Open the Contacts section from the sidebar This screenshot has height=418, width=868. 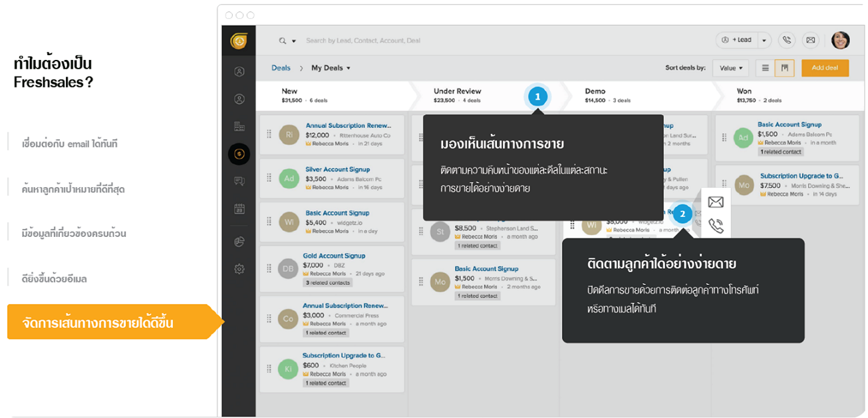tap(239, 99)
